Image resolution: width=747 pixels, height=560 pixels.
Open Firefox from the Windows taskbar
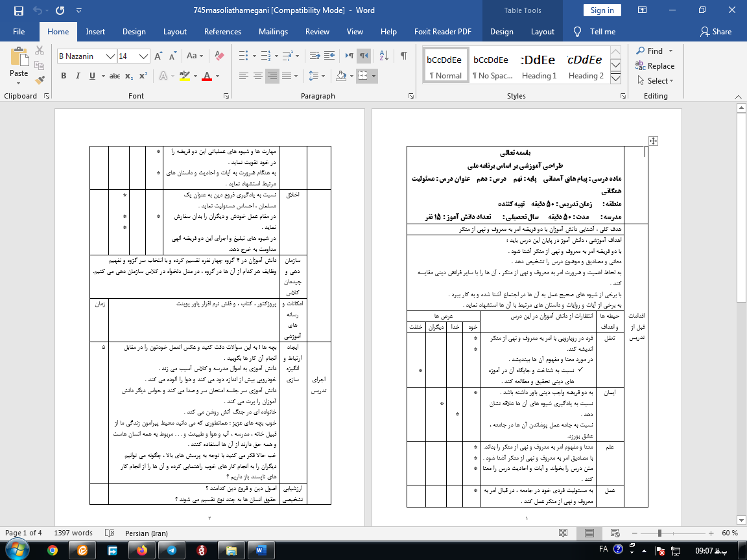[141, 550]
